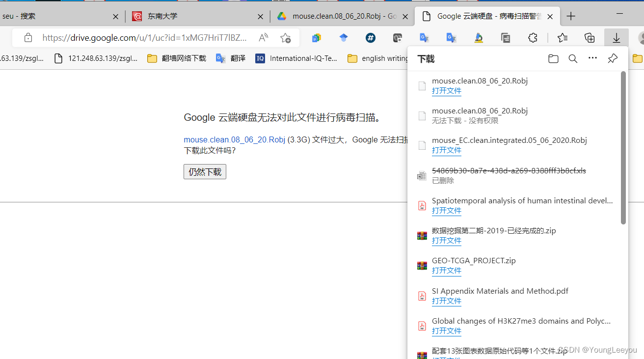Viewport: 644px width, 359px height.
Task: Open the 翻译 bookmark
Action: click(x=231, y=58)
